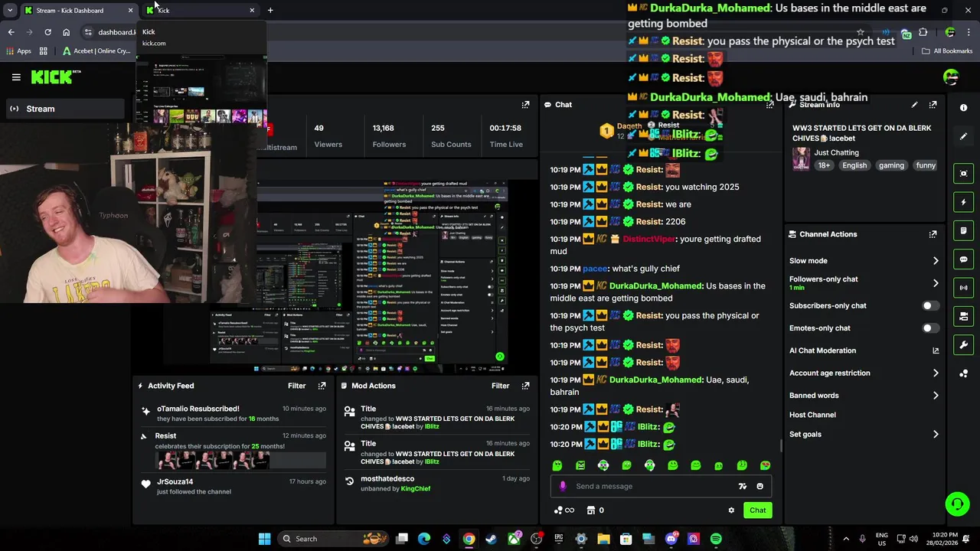Click microphone icon in message box

click(563, 486)
